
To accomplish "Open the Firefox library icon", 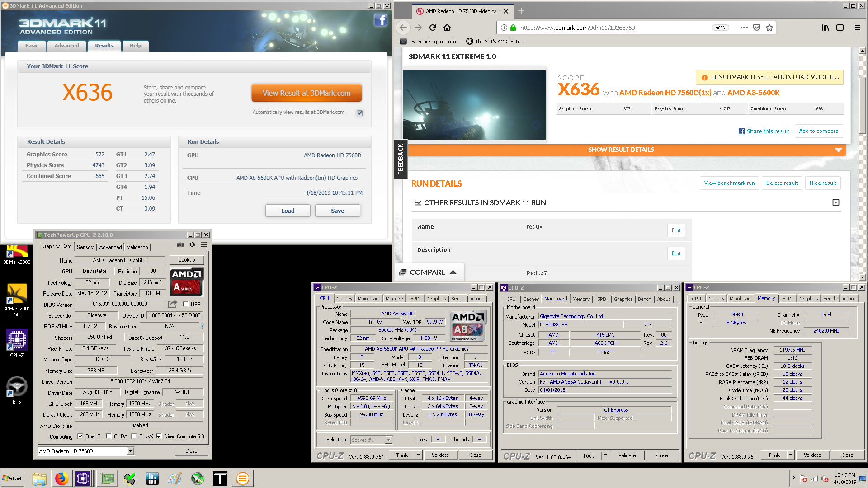I will (x=826, y=28).
